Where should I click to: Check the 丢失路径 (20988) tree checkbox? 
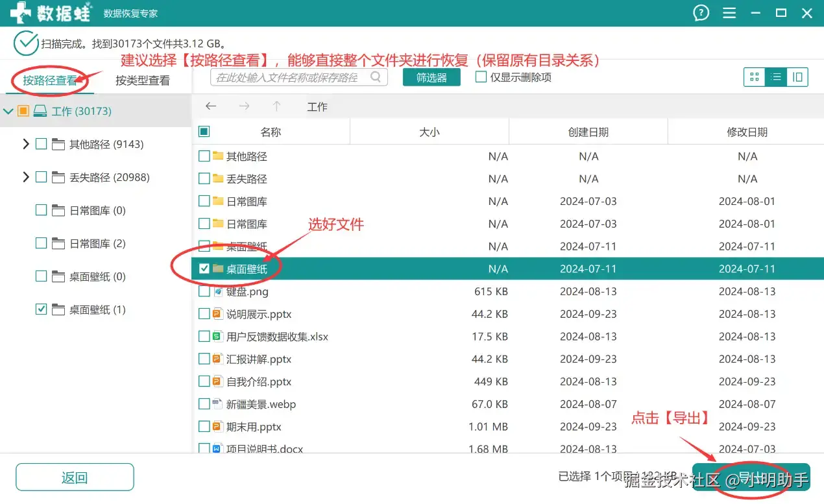click(x=41, y=177)
